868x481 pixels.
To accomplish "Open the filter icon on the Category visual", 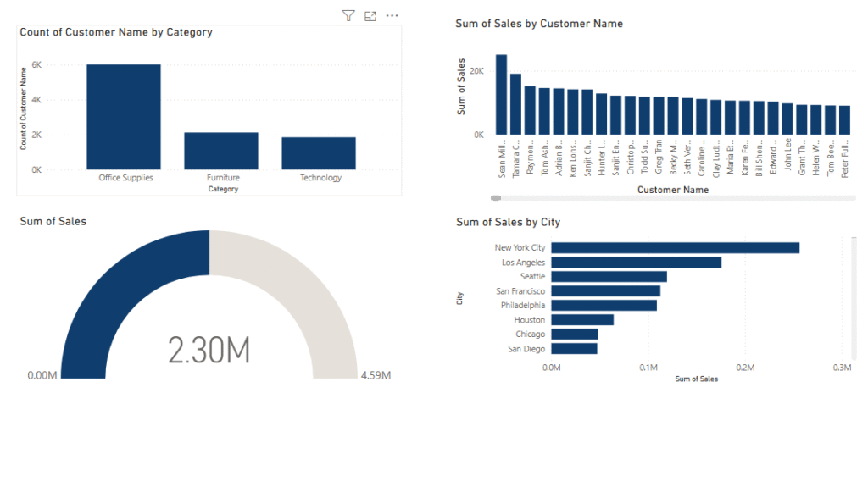I will [x=348, y=16].
